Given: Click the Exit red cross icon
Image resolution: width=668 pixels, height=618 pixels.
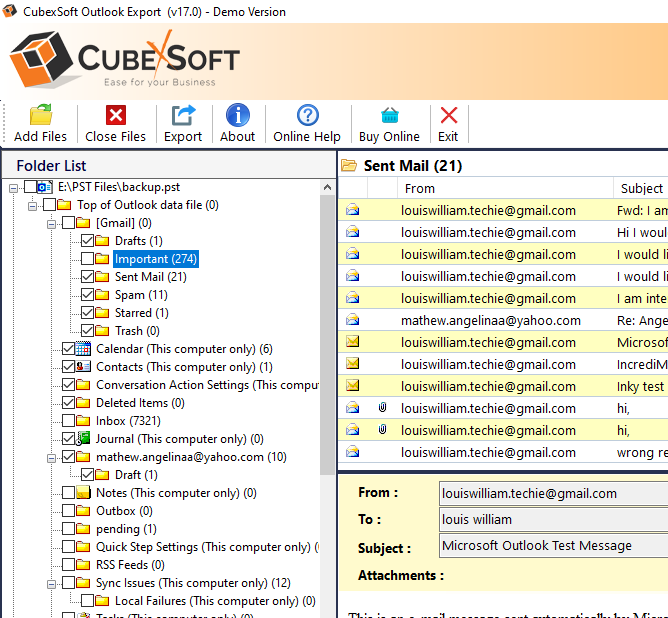Looking at the screenshot, I should 449,115.
